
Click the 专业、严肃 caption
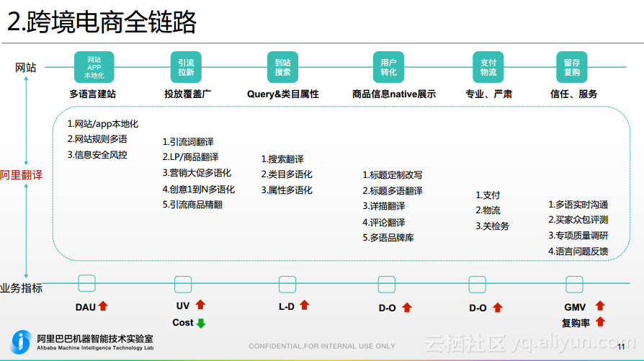tap(488, 94)
